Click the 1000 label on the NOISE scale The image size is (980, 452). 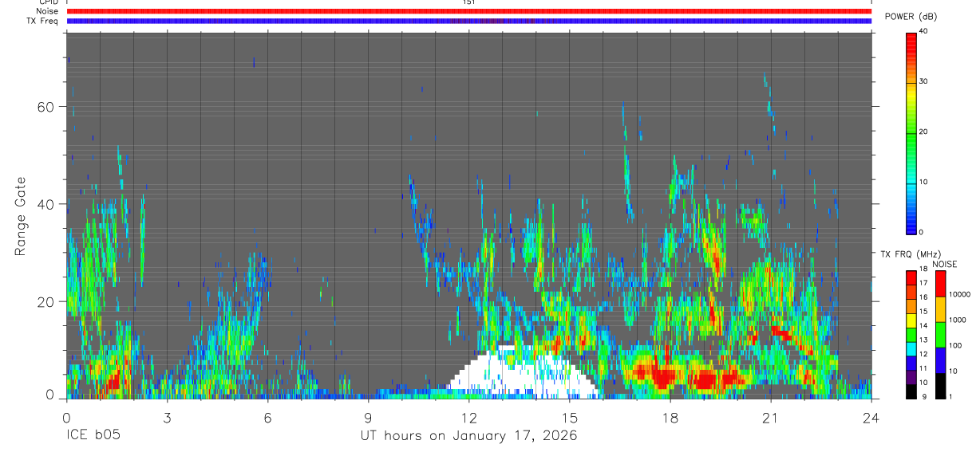point(957,320)
